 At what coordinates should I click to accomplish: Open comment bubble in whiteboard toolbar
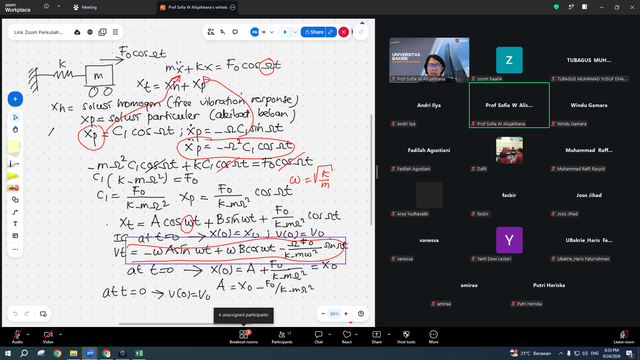(235, 32)
